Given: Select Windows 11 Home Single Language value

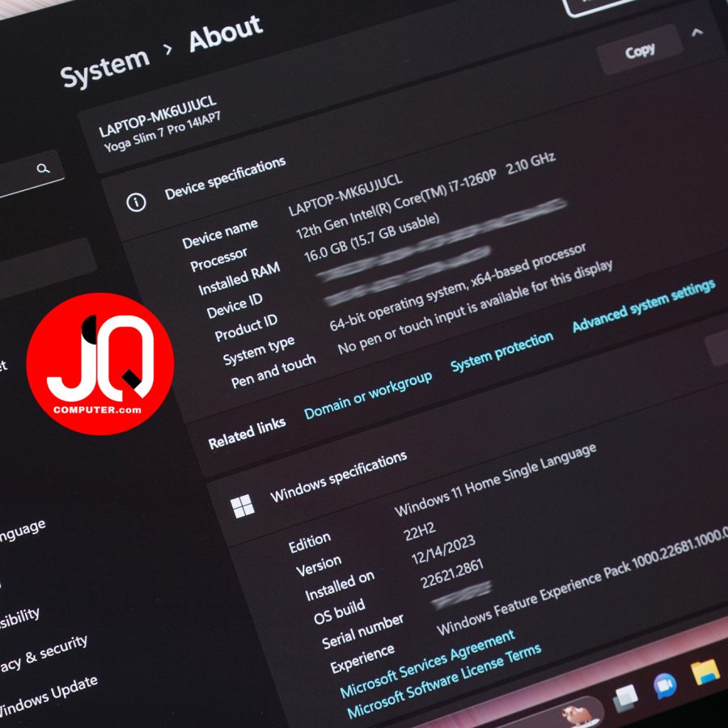Looking at the screenshot, I should coord(495,480).
